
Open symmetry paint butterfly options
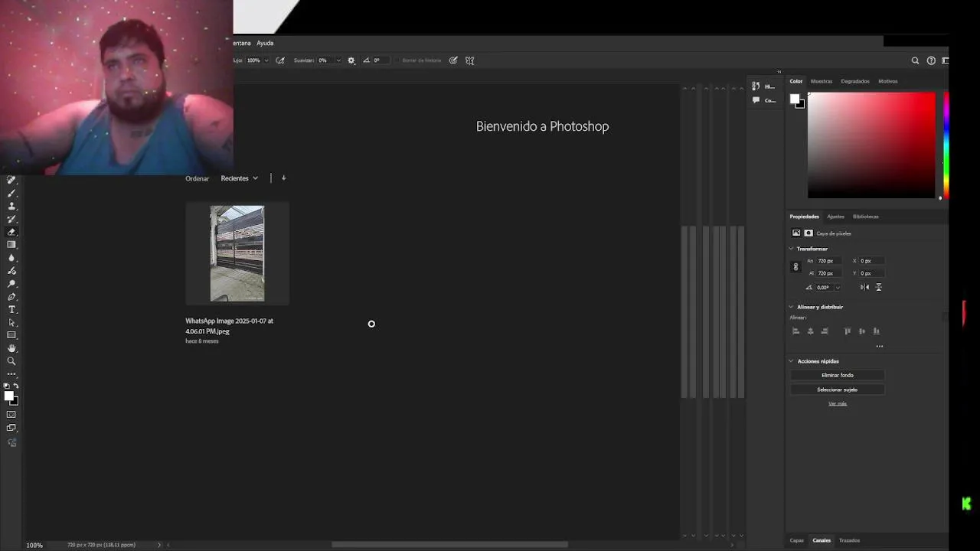coord(470,60)
